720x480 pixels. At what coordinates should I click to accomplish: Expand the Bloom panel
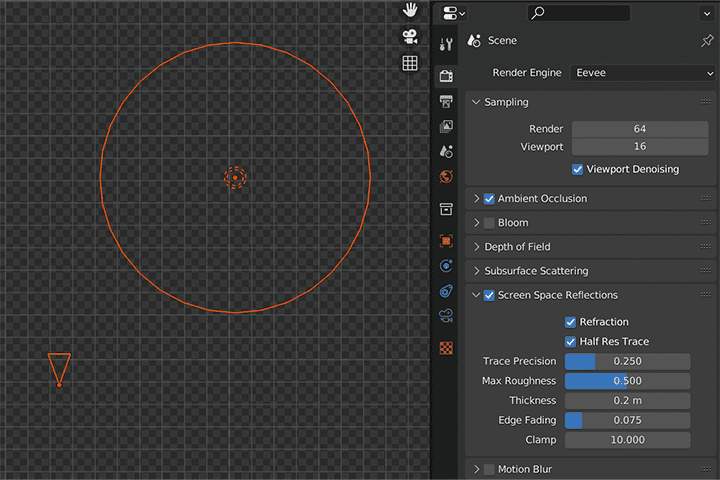pos(476,223)
